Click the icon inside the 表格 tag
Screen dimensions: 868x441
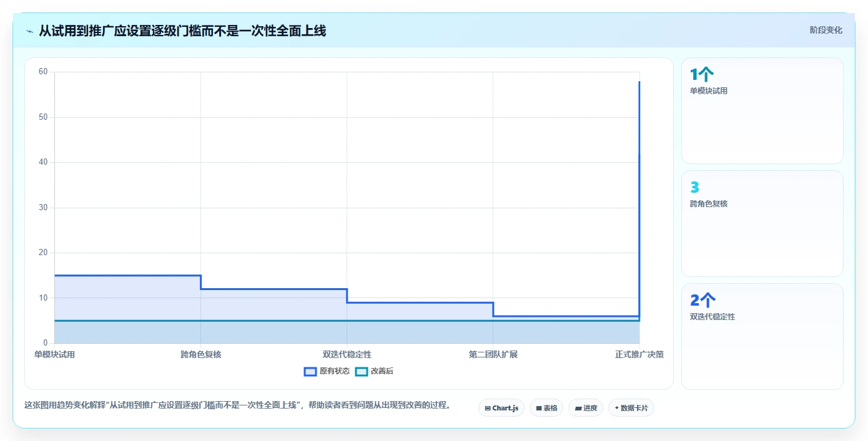point(538,408)
